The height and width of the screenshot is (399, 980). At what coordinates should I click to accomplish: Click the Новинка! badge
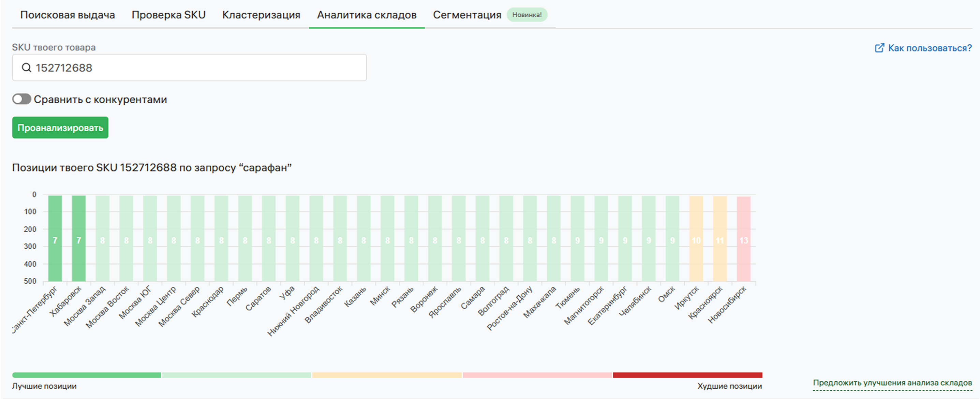tap(526, 15)
